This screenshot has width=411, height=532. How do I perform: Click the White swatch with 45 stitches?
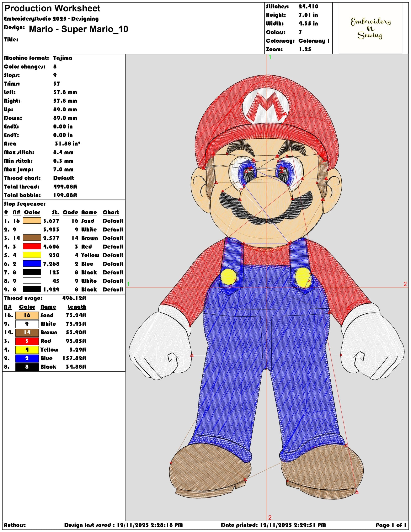coord(32,281)
